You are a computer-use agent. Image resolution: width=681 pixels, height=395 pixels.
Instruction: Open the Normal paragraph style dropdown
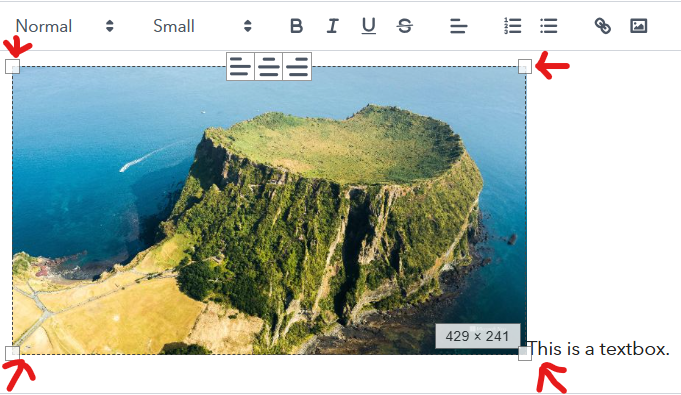click(x=65, y=26)
